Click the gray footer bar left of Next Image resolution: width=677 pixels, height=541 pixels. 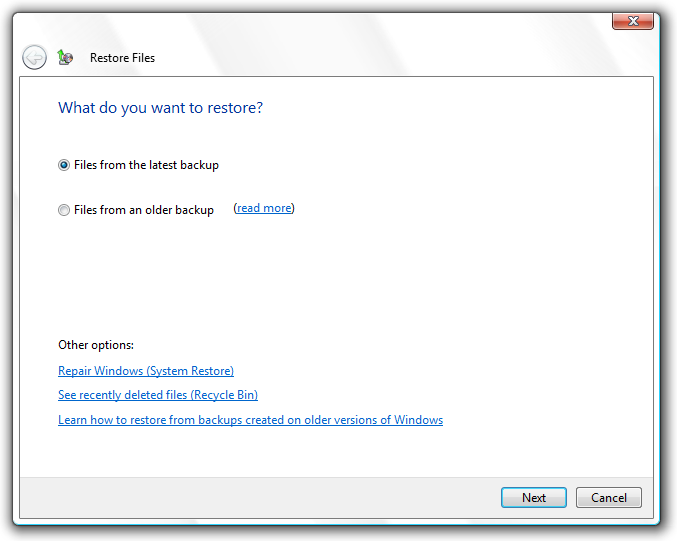[259, 498]
